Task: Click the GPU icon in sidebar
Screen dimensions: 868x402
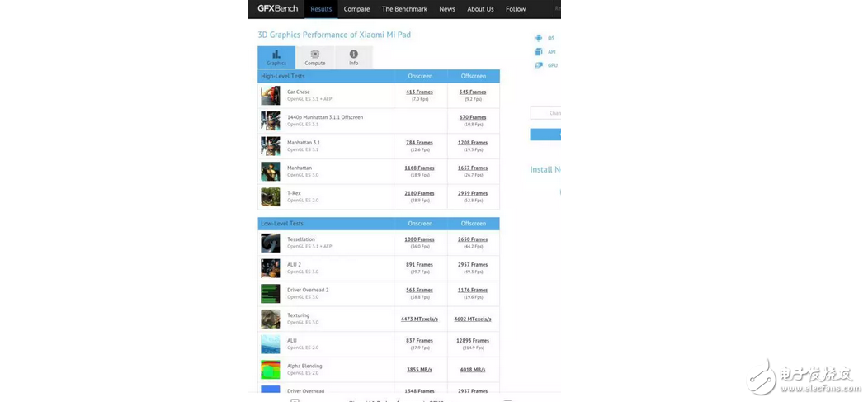Action: coord(539,65)
